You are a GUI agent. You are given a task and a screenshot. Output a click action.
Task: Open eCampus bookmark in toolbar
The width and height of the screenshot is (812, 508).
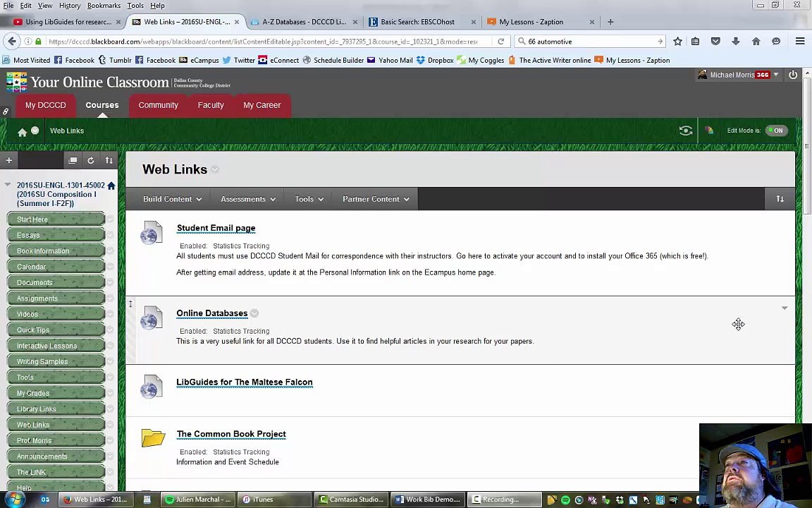click(199, 60)
